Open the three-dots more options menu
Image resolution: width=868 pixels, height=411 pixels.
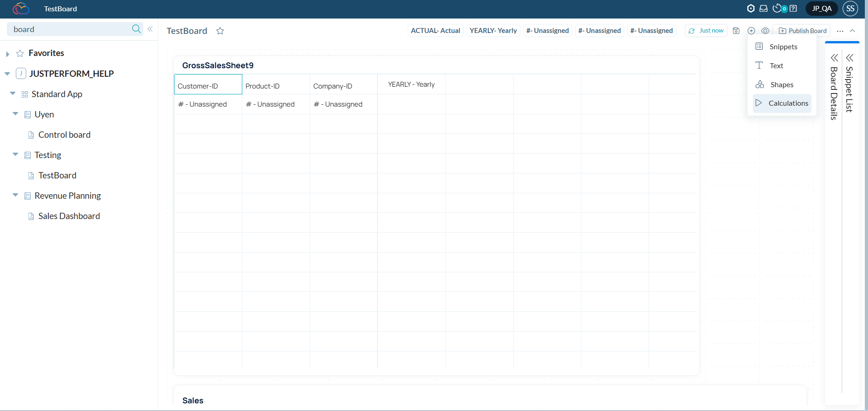(840, 31)
